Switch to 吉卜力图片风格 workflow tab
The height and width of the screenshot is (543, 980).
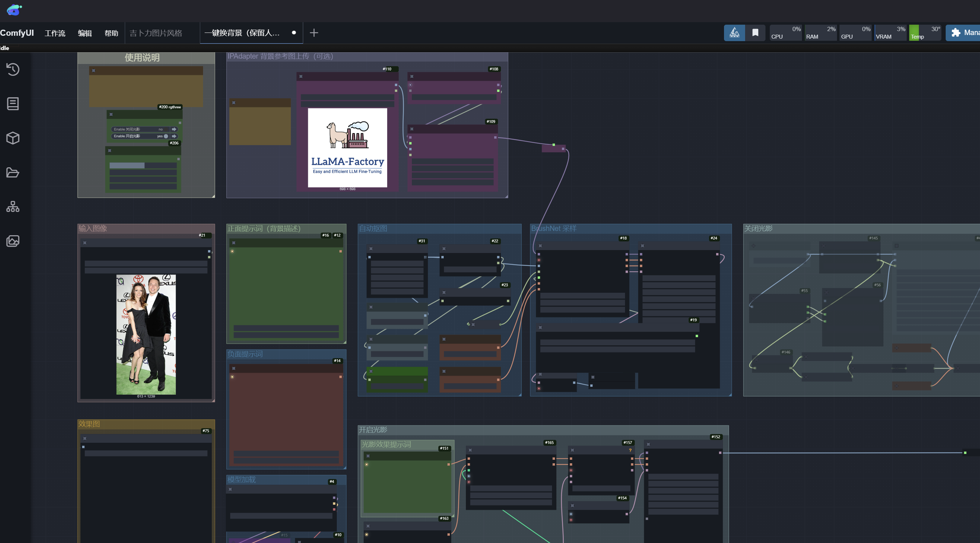[x=156, y=33]
